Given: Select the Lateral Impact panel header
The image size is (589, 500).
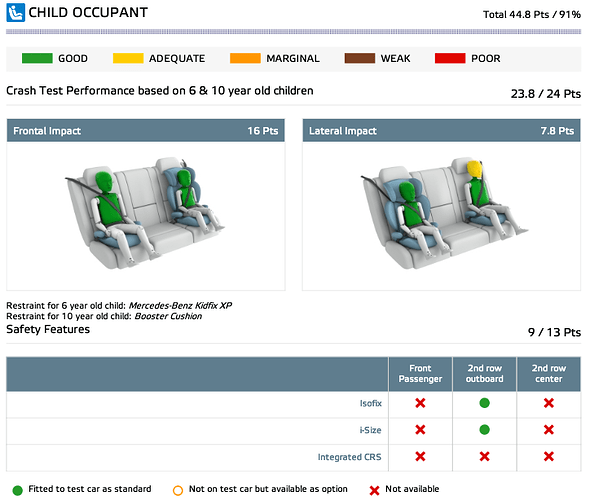Looking at the screenshot, I should pyautogui.click(x=441, y=131).
